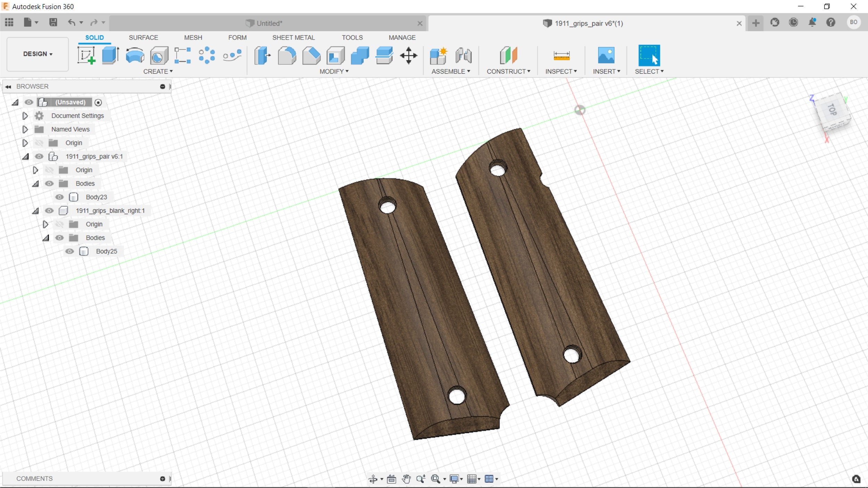Activate the Pan tool in navigation bar
This screenshot has height=488, width=868.
click(x=407, y=479)
